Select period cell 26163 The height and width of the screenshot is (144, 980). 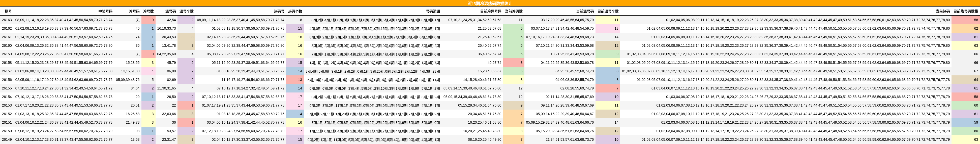coord(7,20)
